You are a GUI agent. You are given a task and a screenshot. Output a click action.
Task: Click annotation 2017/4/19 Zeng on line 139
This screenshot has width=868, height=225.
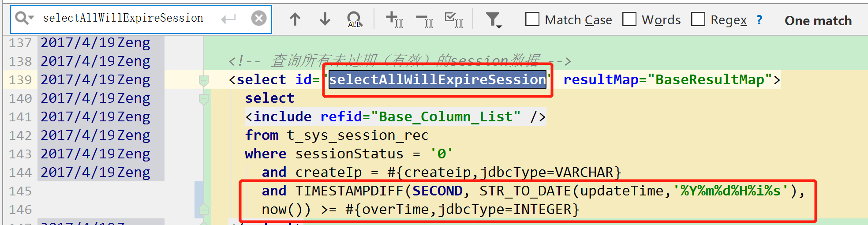click(x=95, y=80)
